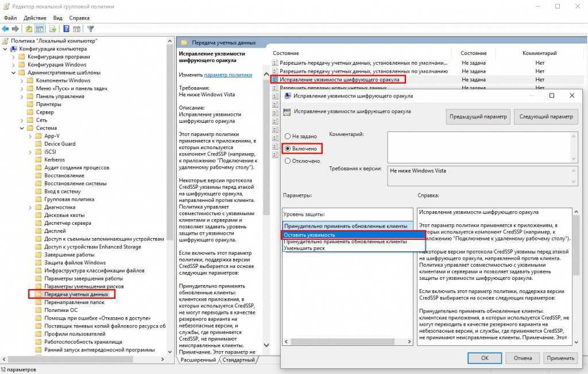Select the 'Не задано' radio button
The width and height of the screenshot is (588, 374).
[288, 137]
